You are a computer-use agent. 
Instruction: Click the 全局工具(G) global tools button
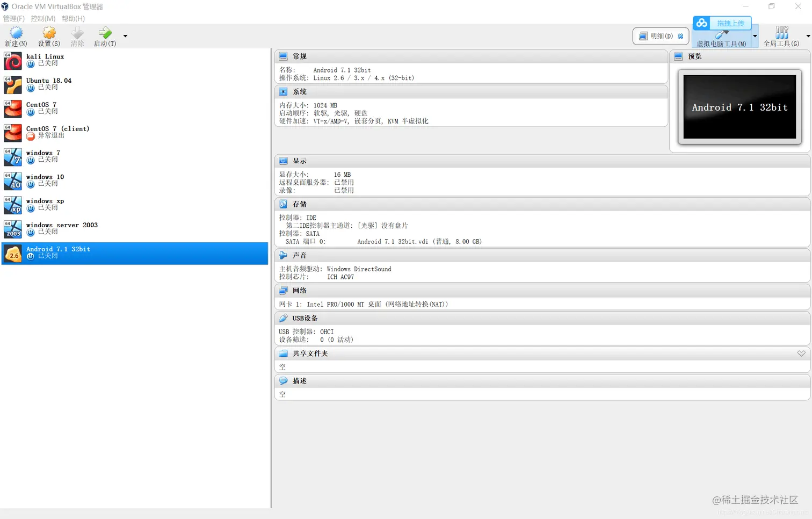click(781, 37)
